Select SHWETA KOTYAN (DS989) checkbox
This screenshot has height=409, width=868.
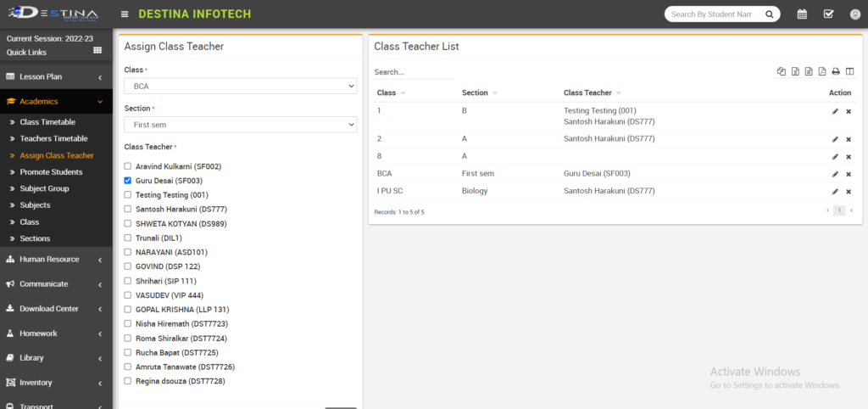(128, 223)
